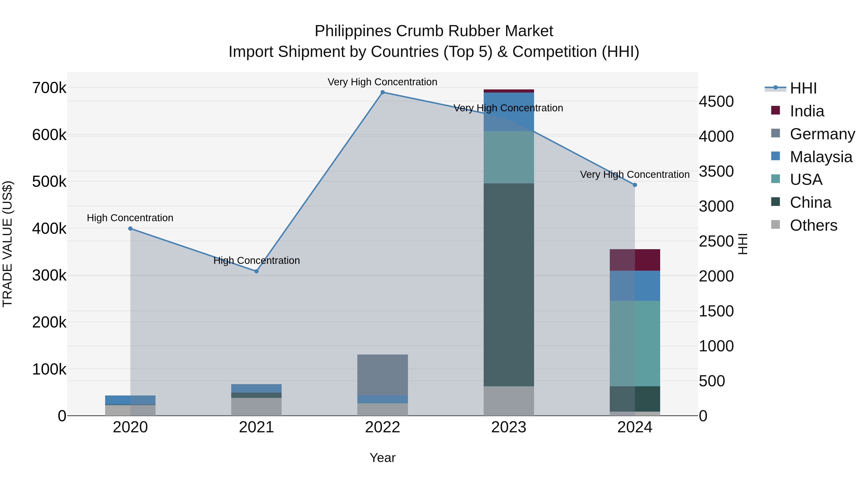Click 2020 x-axis label
The image size is (868, 488).
130,427
